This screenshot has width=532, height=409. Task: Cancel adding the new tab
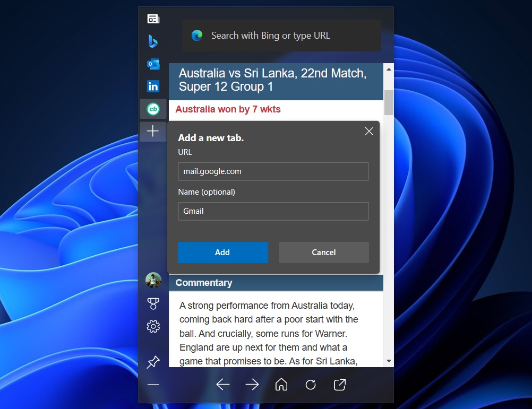[323, 253]
